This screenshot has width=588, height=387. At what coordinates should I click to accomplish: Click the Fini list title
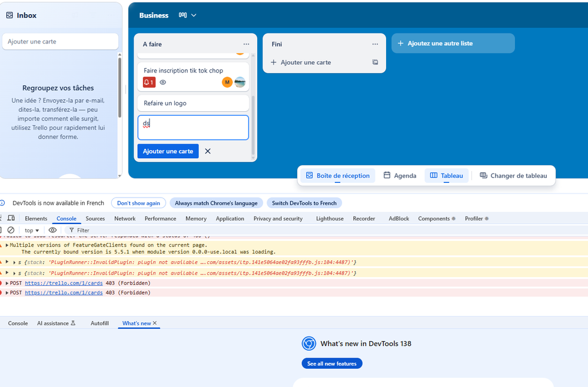point(277,44)
